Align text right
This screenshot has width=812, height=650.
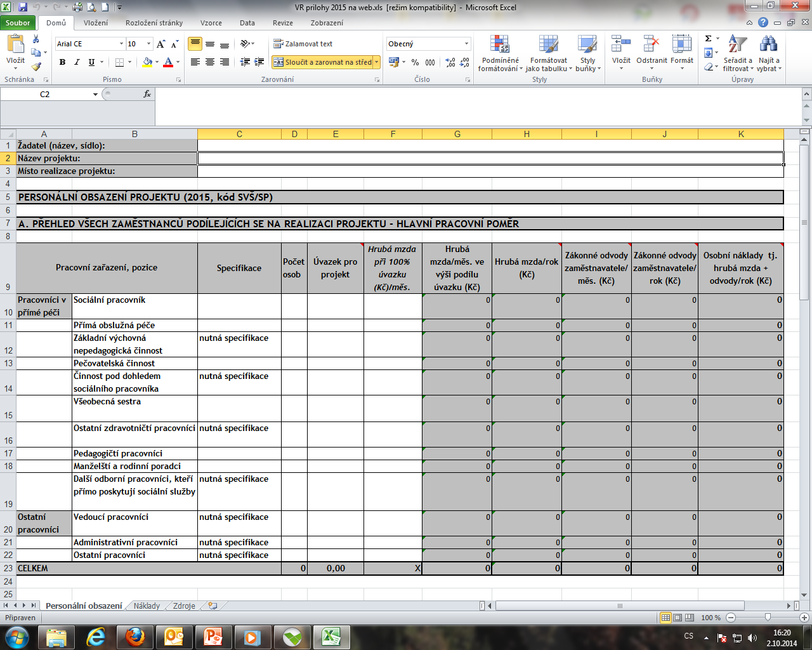pos(225,62)
